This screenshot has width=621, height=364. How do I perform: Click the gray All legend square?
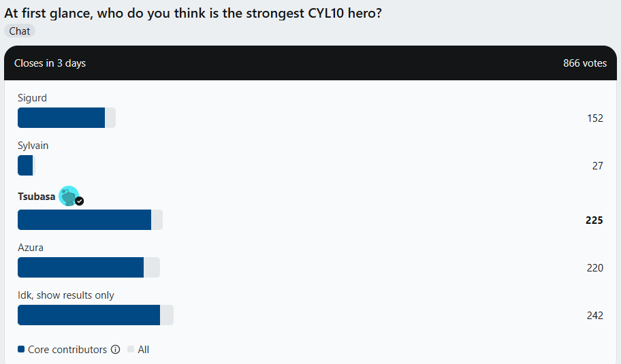pyautogui.click(x=131, y=349)
